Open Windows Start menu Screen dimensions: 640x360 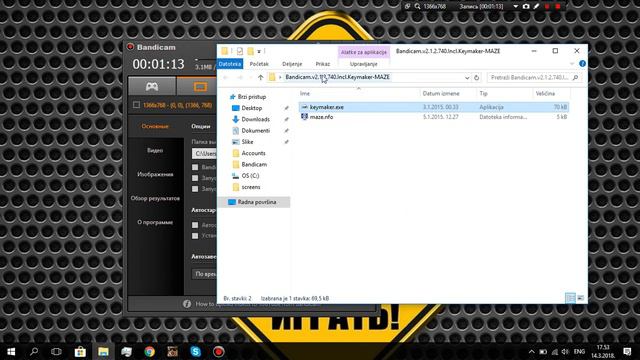pos(11,351)
